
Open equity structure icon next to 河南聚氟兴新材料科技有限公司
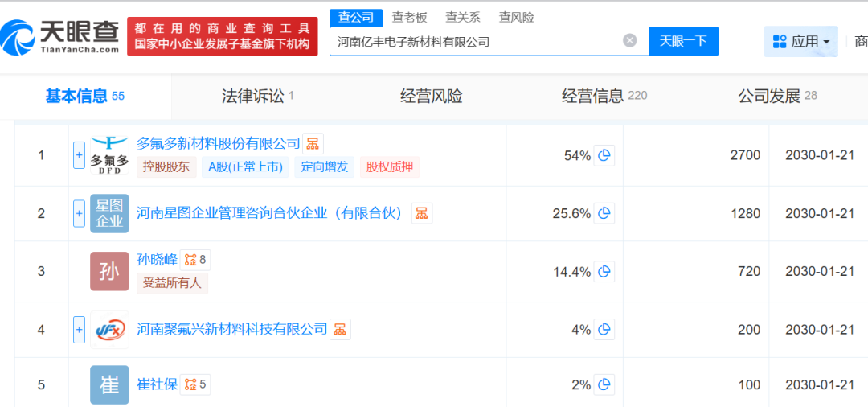coord(340,329)
